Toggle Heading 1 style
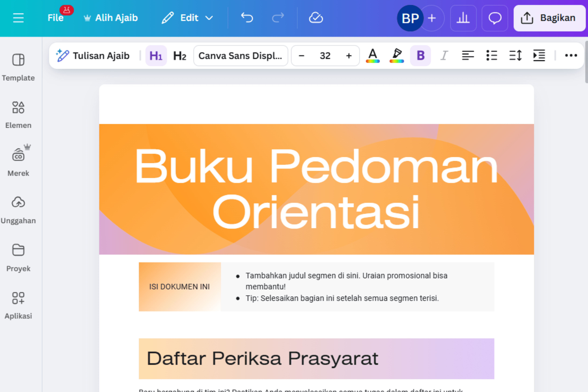The image size is (588, 392). (156, 56)
